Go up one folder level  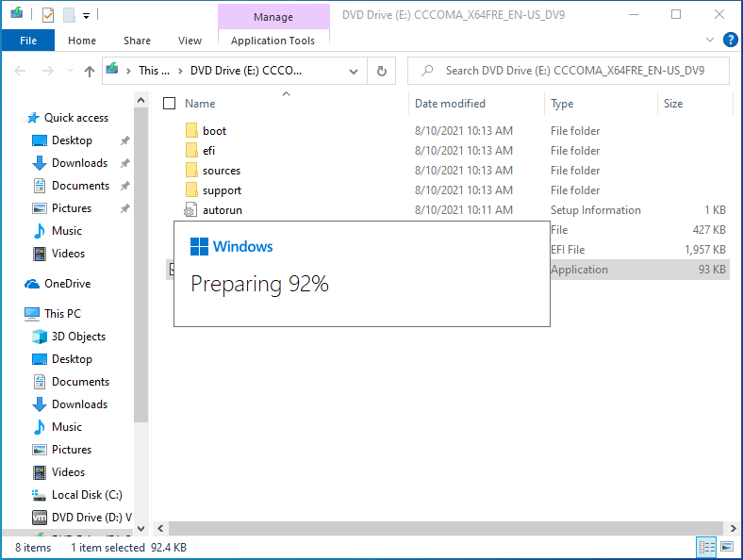tap(89, 71)
